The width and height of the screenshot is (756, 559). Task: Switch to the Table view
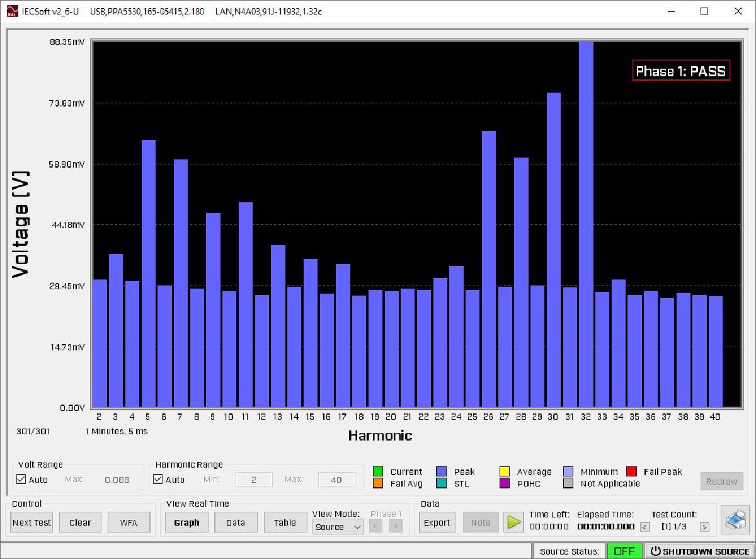point(285,522)
